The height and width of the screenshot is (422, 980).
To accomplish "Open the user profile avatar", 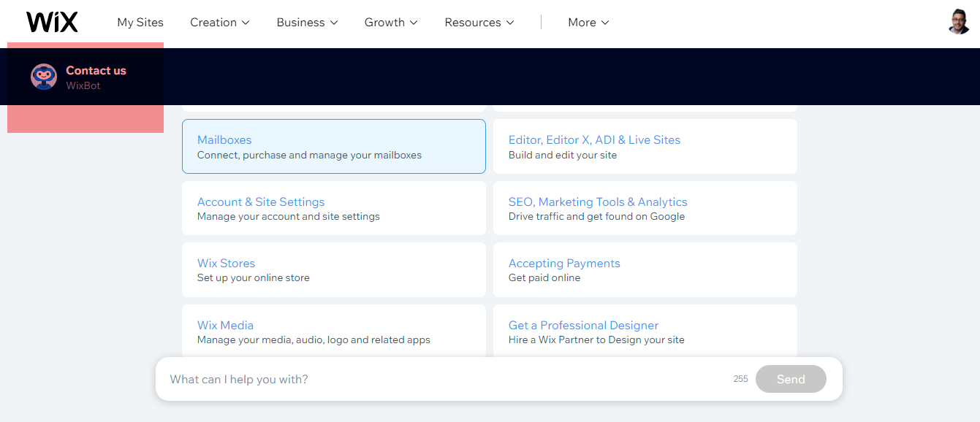I will pyautogui.click(x=959, y=22).
